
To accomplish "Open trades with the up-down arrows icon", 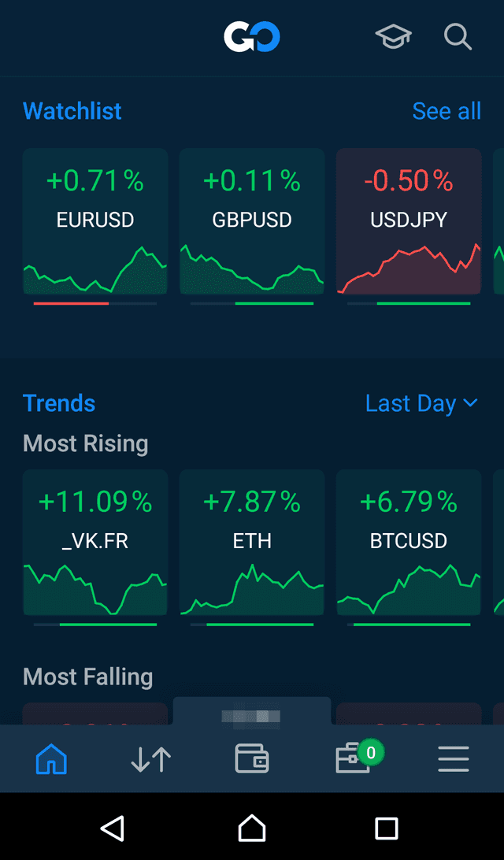I will coord(150,758).
